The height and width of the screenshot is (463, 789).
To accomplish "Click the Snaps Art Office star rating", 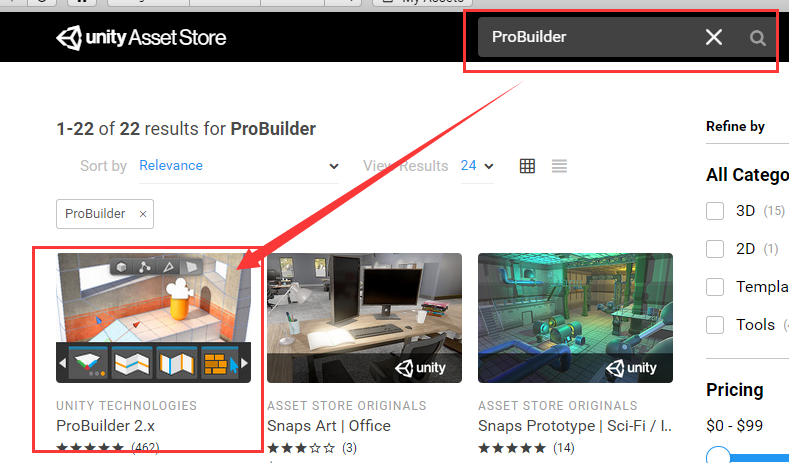I will pyautogui.click(x=301, y=448).
